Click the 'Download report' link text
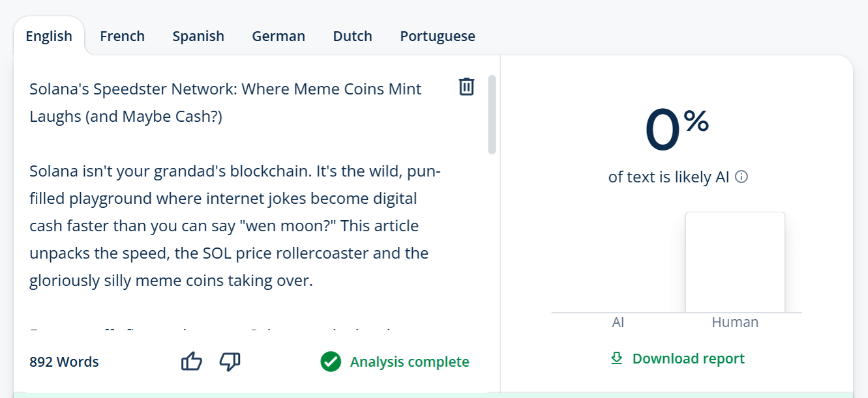The width and height of the screenshot is (868, 398). coord(688,359)
